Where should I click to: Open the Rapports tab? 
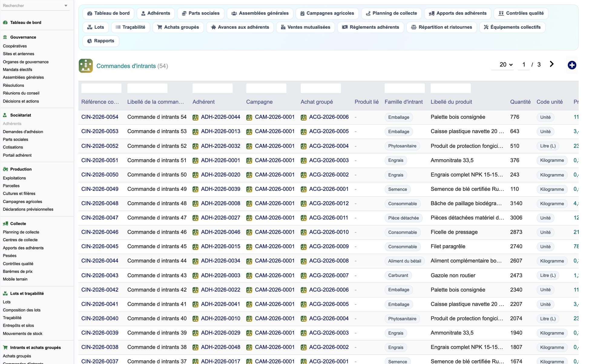pyautogui.click(x=101, y=41)
